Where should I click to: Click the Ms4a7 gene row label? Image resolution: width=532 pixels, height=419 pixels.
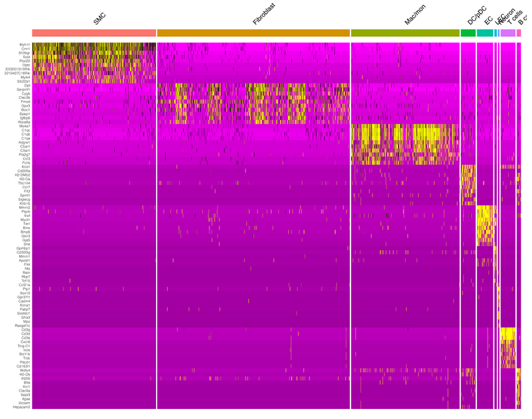tap(24, 126)
